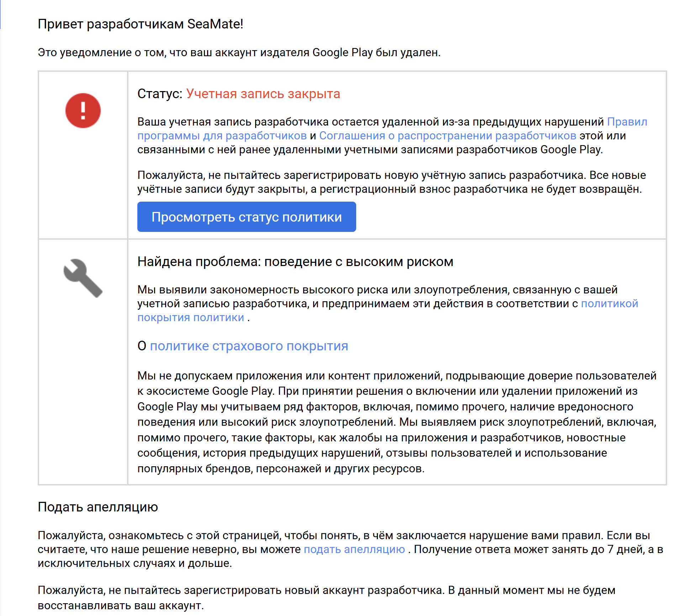Click the gray wrench problem icon
This screenshot has width=691, height=616.
tap(83, 278)
